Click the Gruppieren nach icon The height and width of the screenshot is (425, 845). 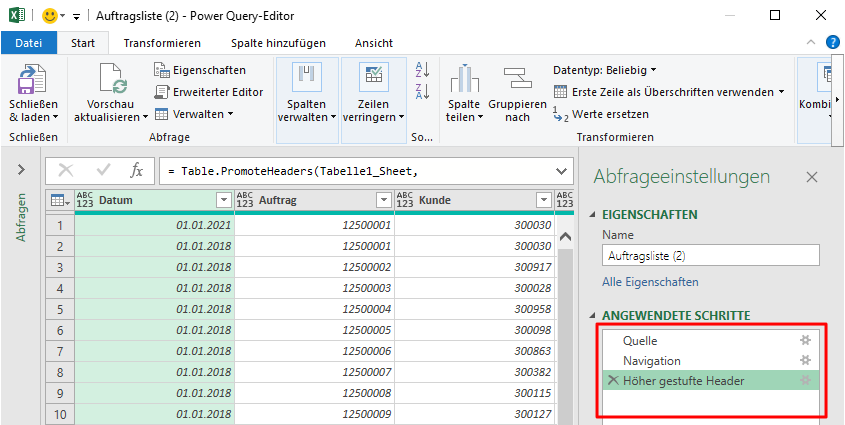pyautogui.click(x=516, y=79)
